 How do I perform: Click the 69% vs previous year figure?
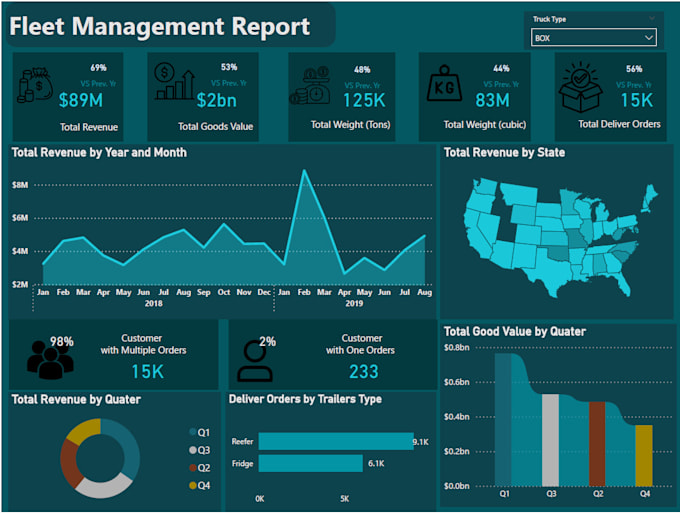click(x=98, y=68)
